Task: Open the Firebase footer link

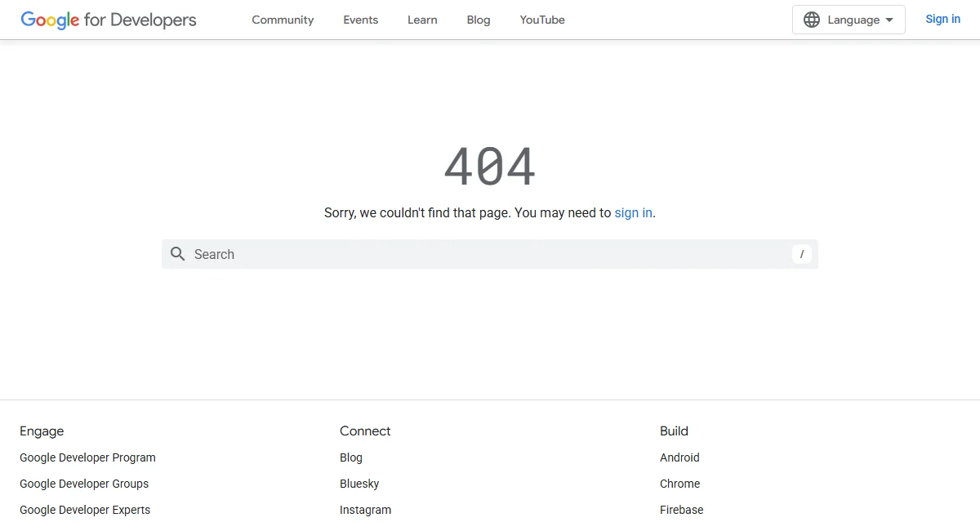Action: point(681,510)
